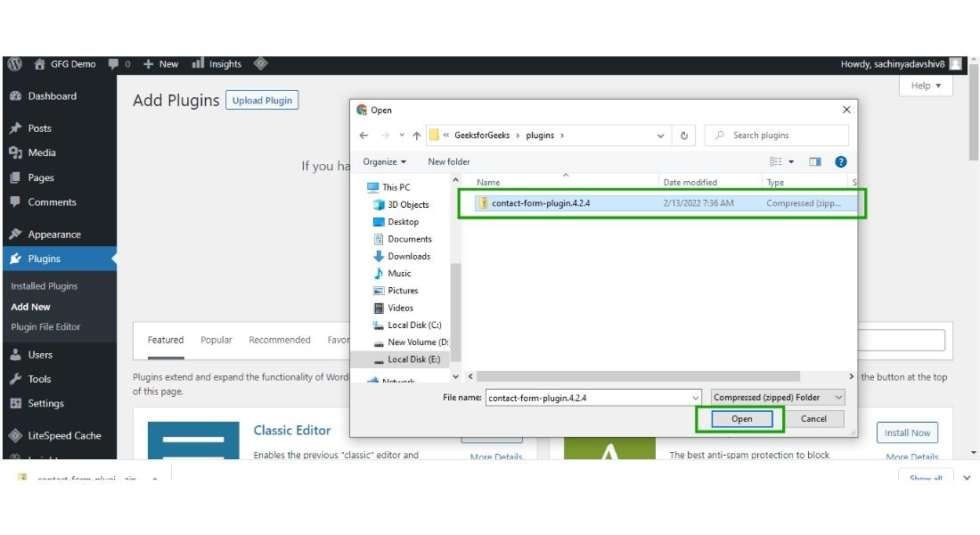Open the Tools menu
Viewport: 980px width, 535px height.
39,379
